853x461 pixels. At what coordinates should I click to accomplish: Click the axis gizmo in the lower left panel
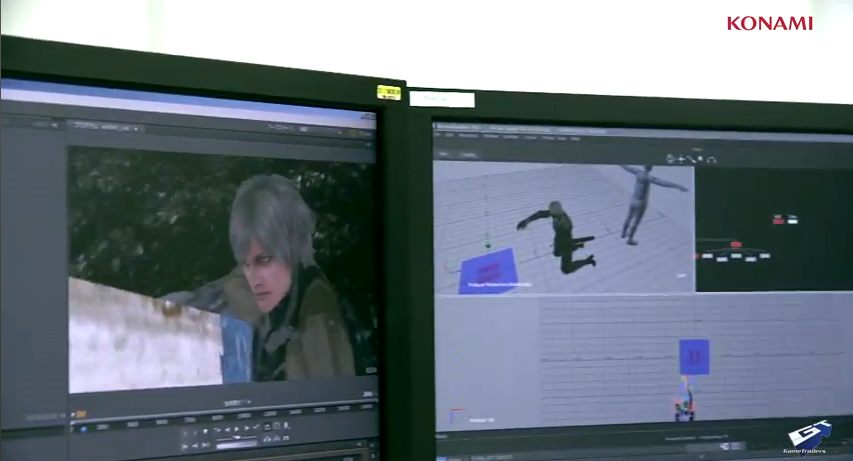point(458,415)
